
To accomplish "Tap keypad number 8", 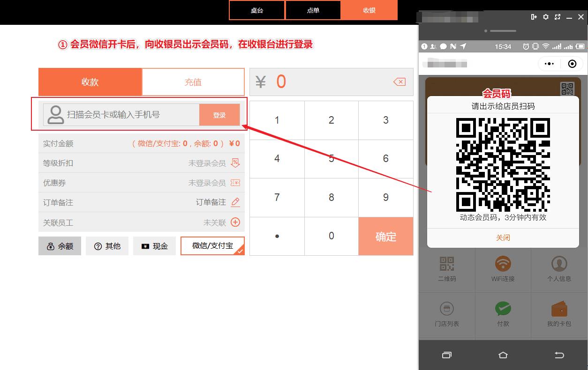I will (332, 197).
